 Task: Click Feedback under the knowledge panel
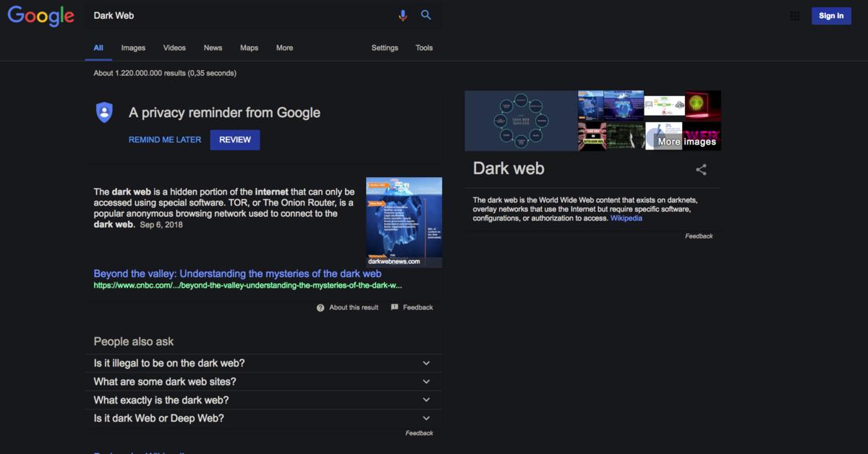[699, 236]
